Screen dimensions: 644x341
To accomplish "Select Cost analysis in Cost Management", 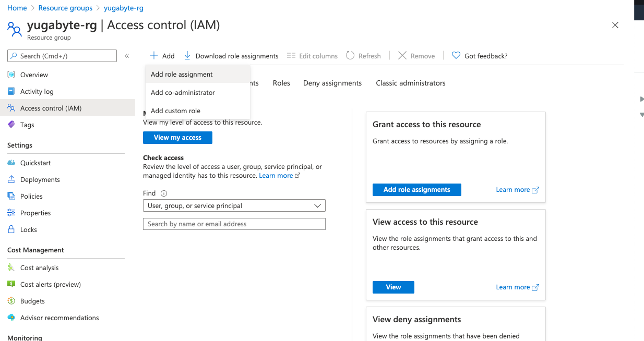I will [39, 267].
